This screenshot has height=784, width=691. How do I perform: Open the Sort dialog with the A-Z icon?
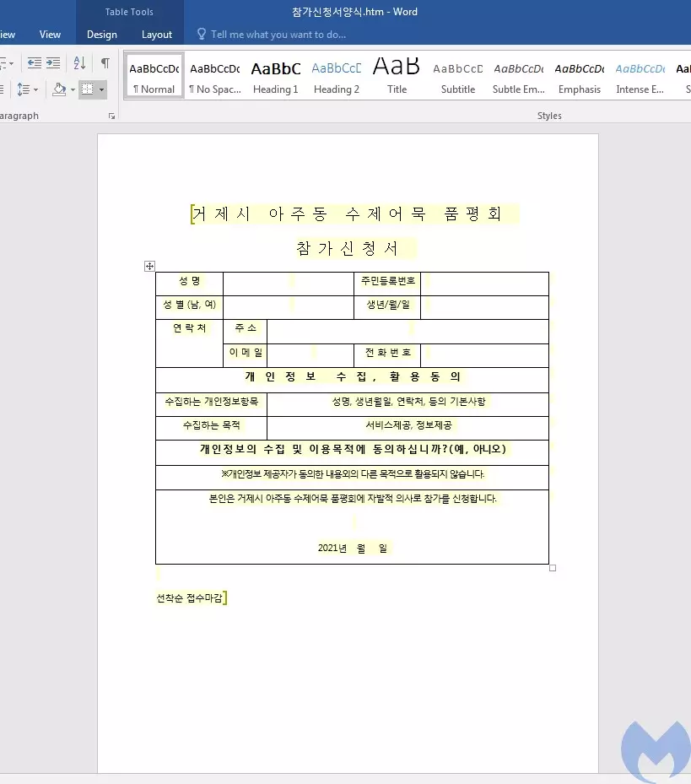coord(79,63)
